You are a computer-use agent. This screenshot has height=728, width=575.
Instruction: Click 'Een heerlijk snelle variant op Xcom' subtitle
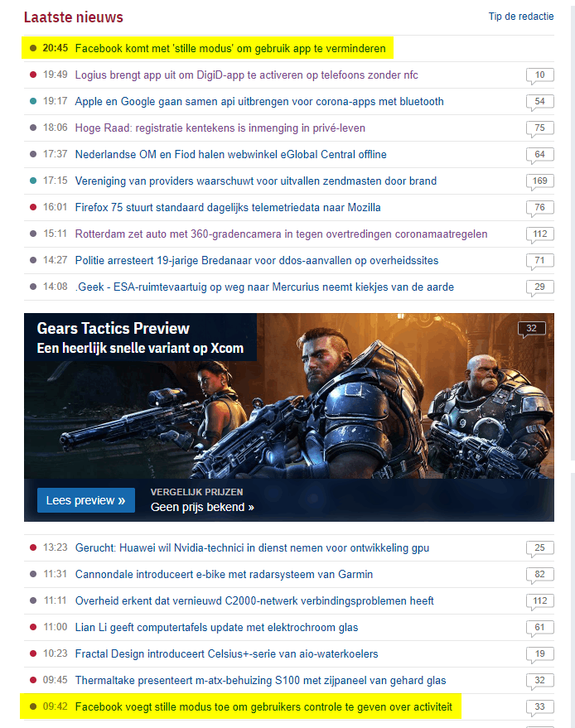tap(140, 348)
